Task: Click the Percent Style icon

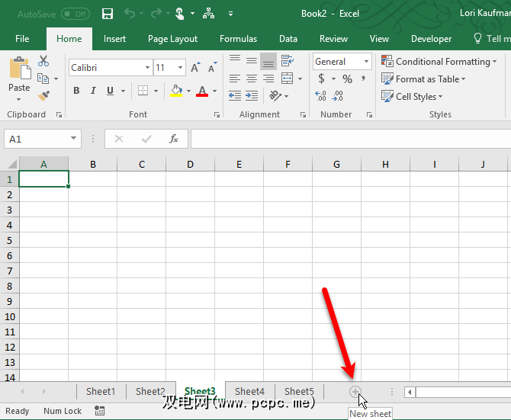Action: pyautogui.click(x=347, y=79)
